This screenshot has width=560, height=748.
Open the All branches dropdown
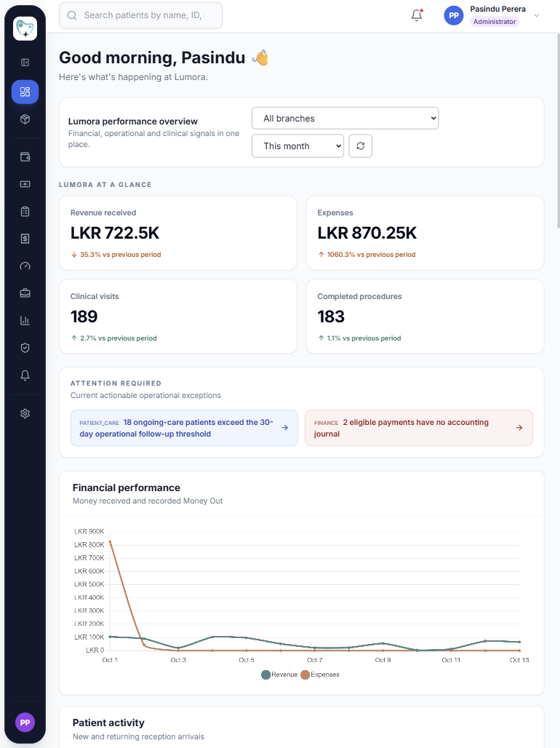point(345,119)
